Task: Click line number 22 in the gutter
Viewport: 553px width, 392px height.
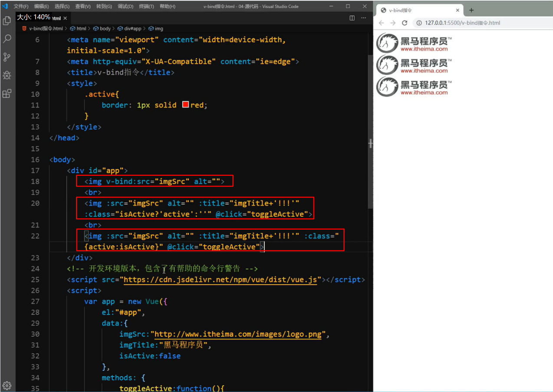Action: point(35,236)
